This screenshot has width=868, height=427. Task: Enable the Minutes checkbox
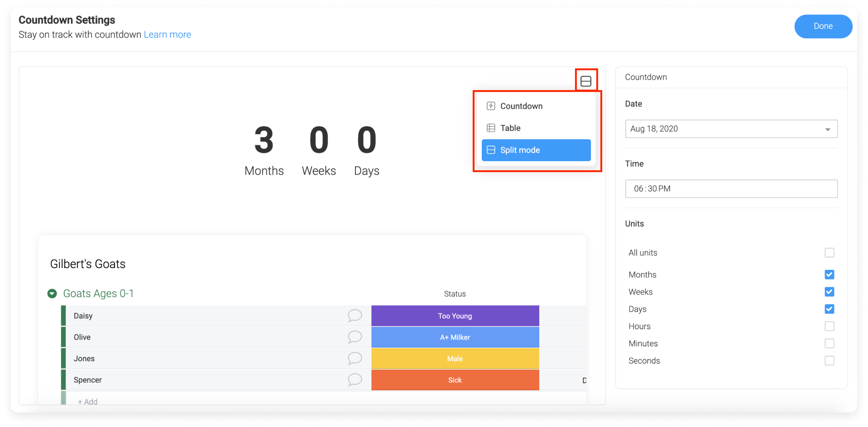829,343
